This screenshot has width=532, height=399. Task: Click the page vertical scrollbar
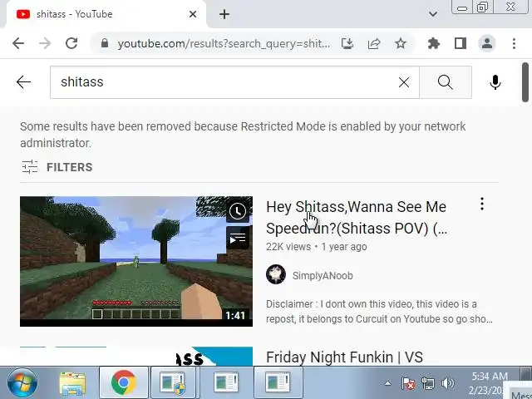click(525, 82)
